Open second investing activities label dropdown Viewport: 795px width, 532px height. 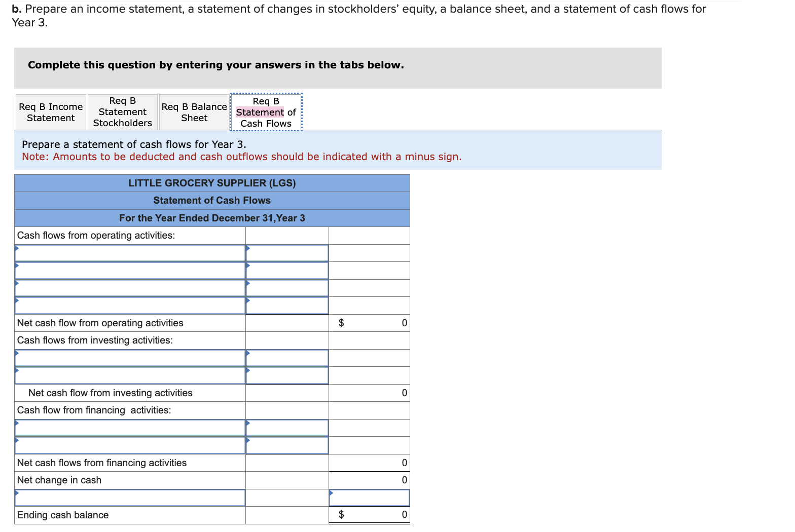pyautogui.click(x=130, y=375)
